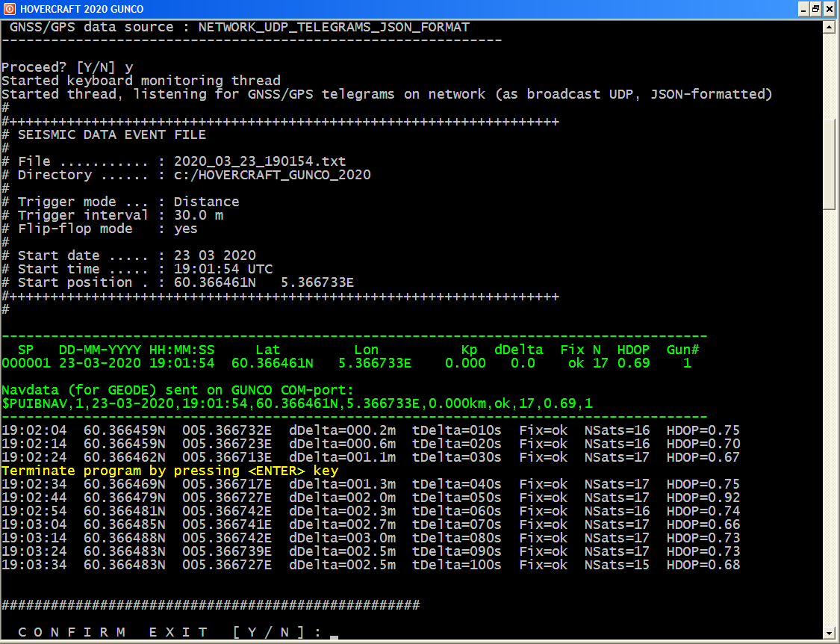Viewport: 840px width, 644px height.
Task: Click the HOVERCRAFT 2020 GUNCO title text
Action: click(82, 9)
